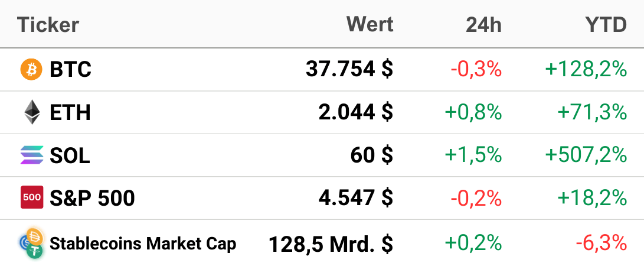
Task: Select the ETH ticker label
Action: tap(70, 112)
